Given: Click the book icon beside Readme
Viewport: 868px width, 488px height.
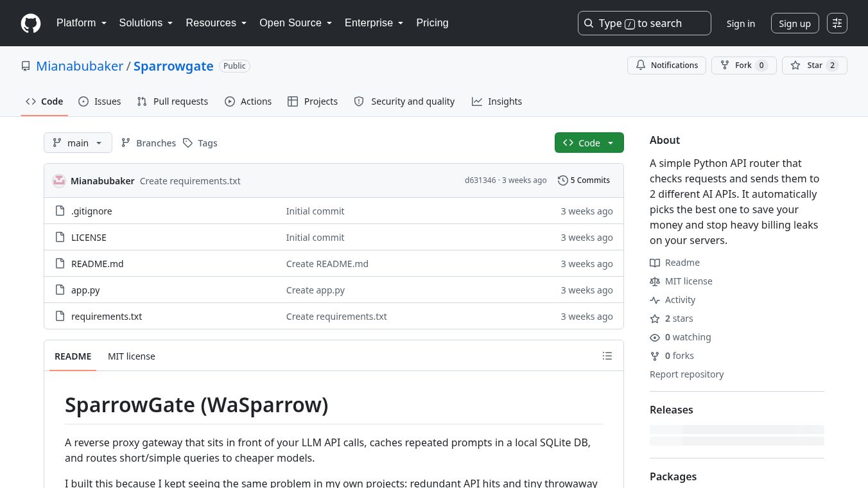Looking at the screenshot, I should (x=655, y=263).
